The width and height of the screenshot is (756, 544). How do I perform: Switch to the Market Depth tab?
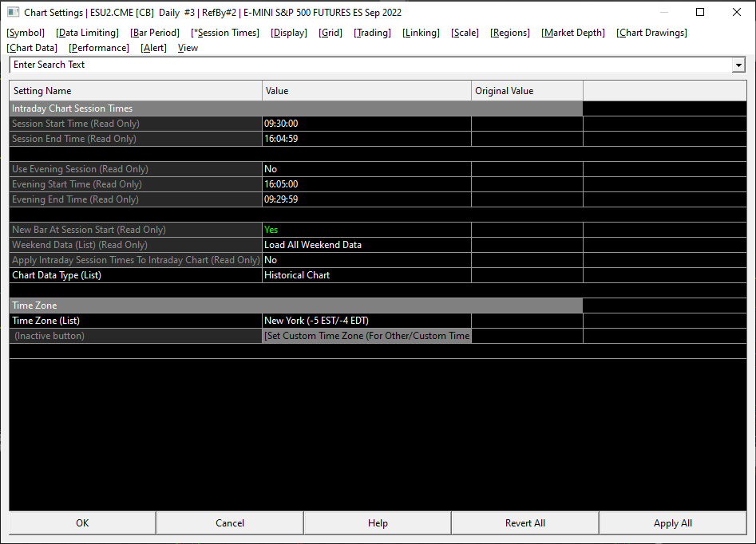pos(572,33)
